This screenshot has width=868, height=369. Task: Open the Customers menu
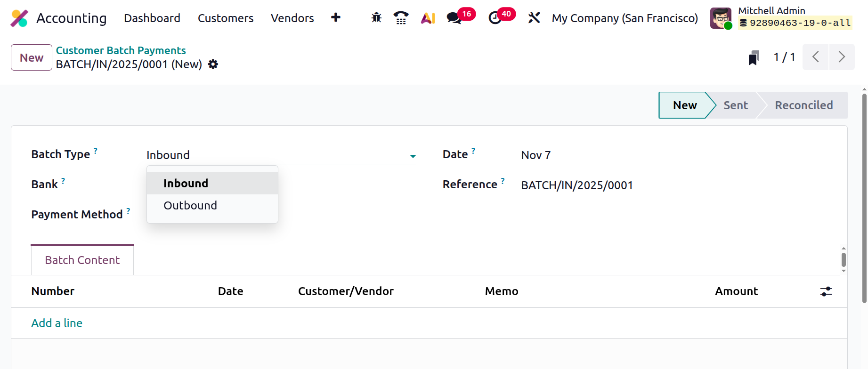tap(226, 18)
